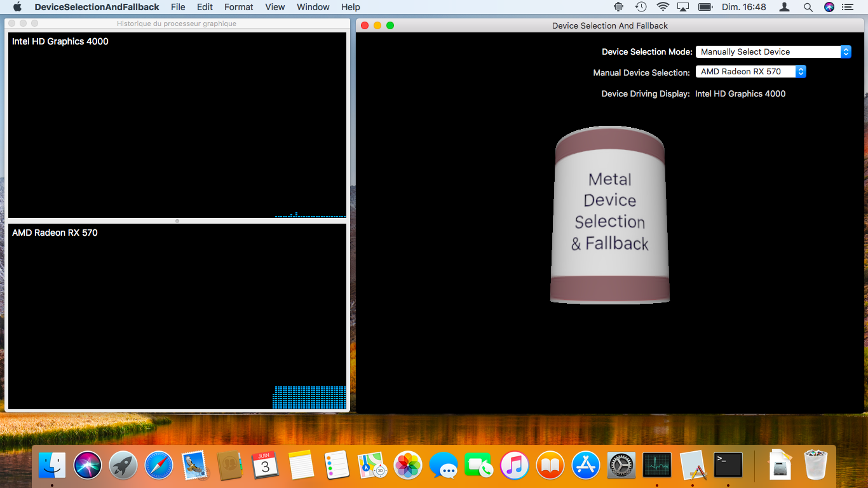868x488 pixels.
Task: Zoom the Device Selection And Fallback window
Action: tap(390, 25)
